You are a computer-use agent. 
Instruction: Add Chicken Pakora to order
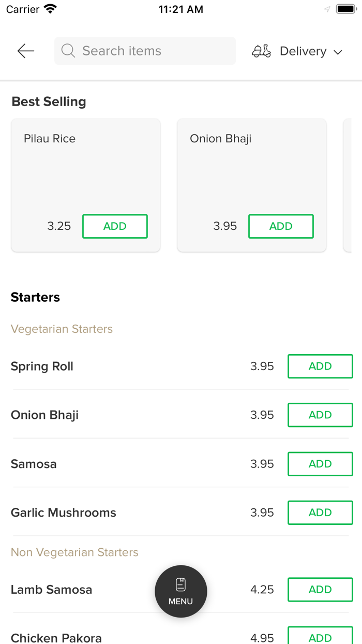[320, 637]
